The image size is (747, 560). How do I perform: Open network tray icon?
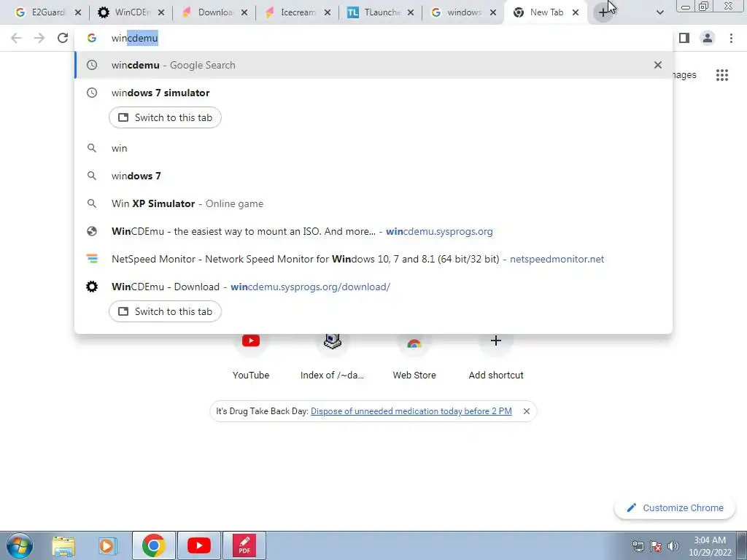[638, 546]
